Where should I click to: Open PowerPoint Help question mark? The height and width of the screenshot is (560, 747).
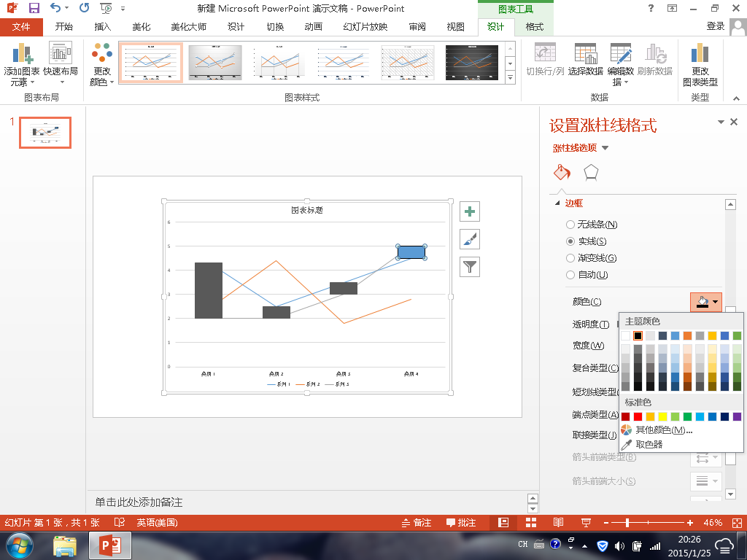(x=651, y=8)
